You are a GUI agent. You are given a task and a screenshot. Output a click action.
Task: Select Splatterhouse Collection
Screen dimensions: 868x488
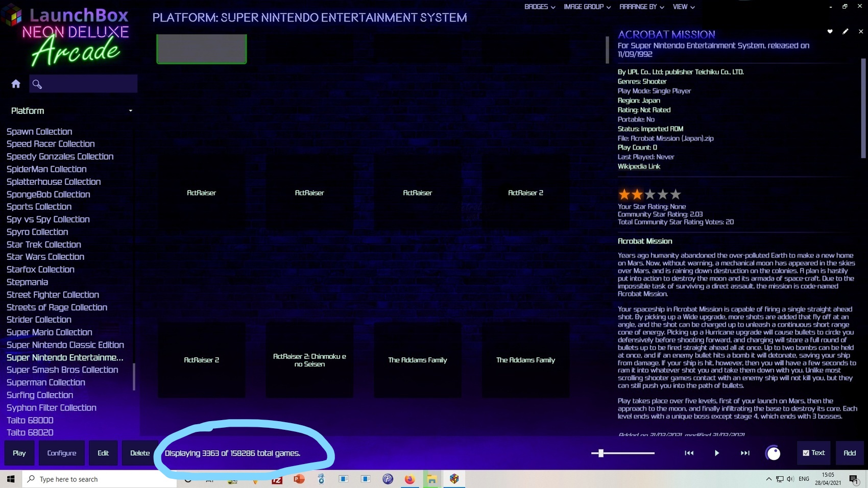[54, 182]
